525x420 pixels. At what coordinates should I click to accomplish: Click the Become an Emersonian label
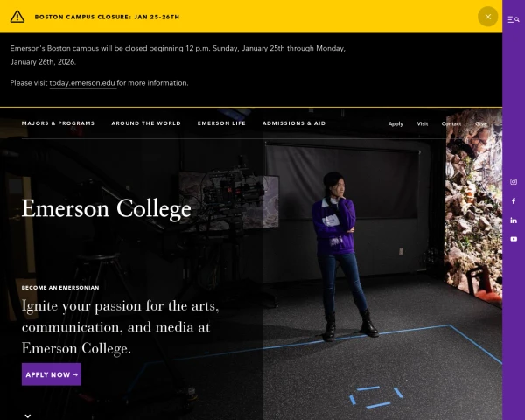[60, 288]
